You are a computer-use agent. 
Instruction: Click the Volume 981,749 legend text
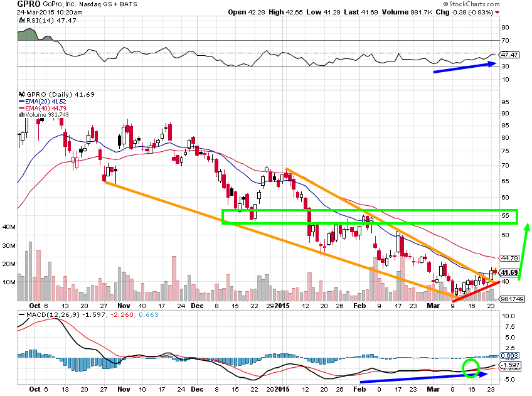pos(47,115)
